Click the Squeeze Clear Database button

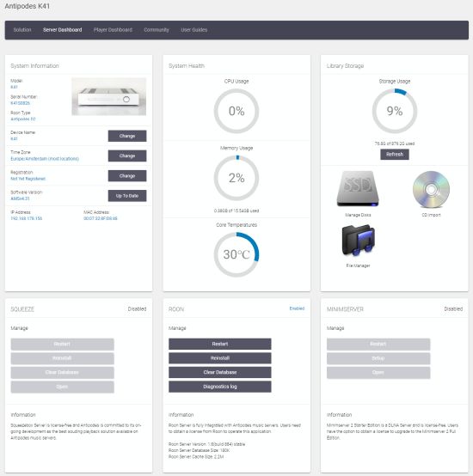[x=62, y=372]
